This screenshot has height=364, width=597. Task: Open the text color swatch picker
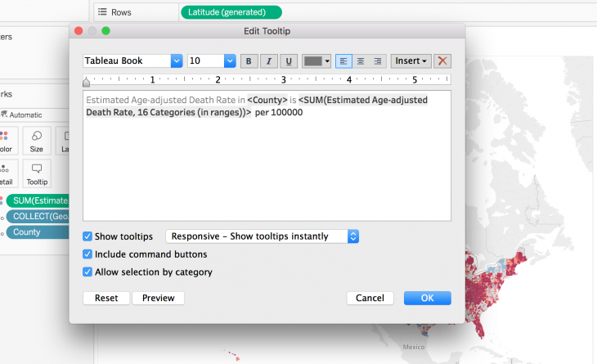[x=316, y=61]
